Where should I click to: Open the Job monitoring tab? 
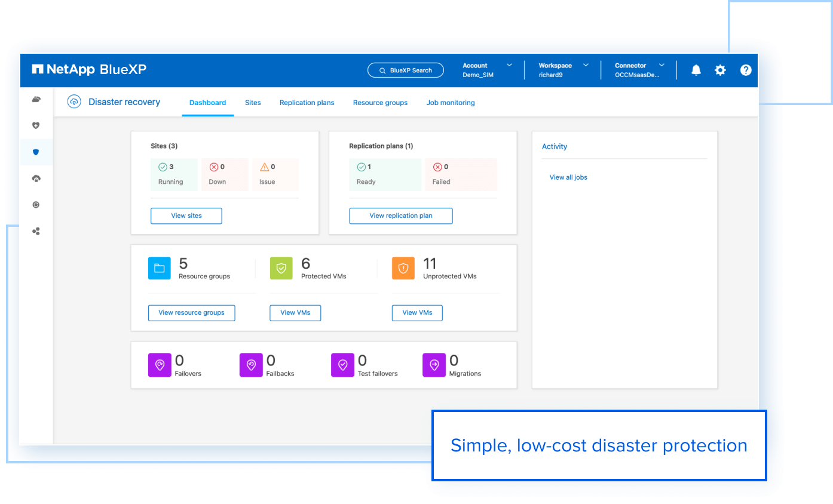(450, 102)
